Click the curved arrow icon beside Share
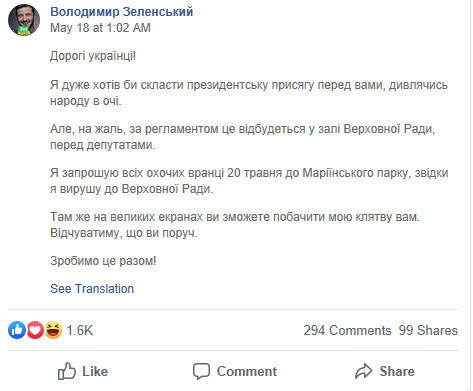The width and height of the screenshot is (473, 391). point(363,371)
